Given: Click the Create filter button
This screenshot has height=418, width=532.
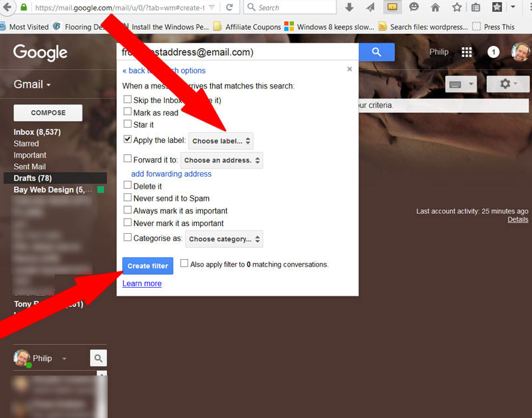Looking at the screenshot, I should [148, 266].
